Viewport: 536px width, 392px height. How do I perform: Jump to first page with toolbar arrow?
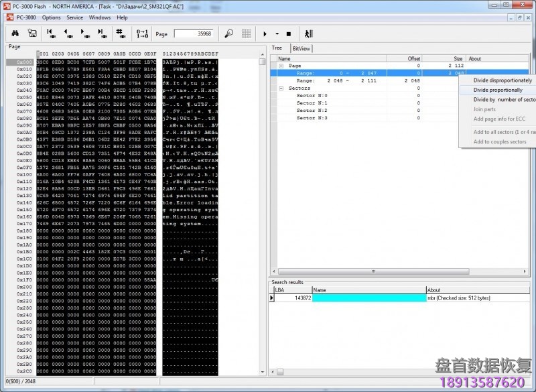pyautogui.click(x=52, y=34)
